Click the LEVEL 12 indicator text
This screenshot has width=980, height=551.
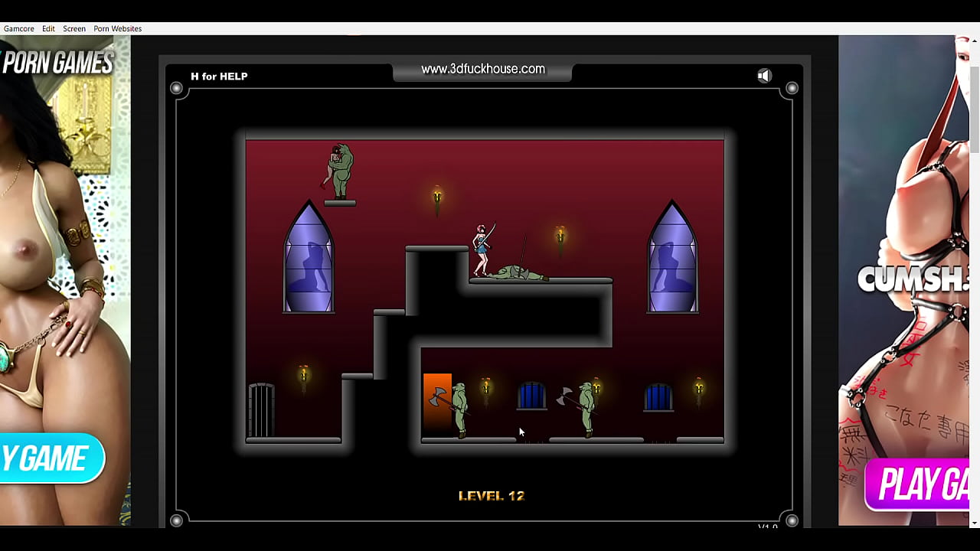click(x=491, y=496)
